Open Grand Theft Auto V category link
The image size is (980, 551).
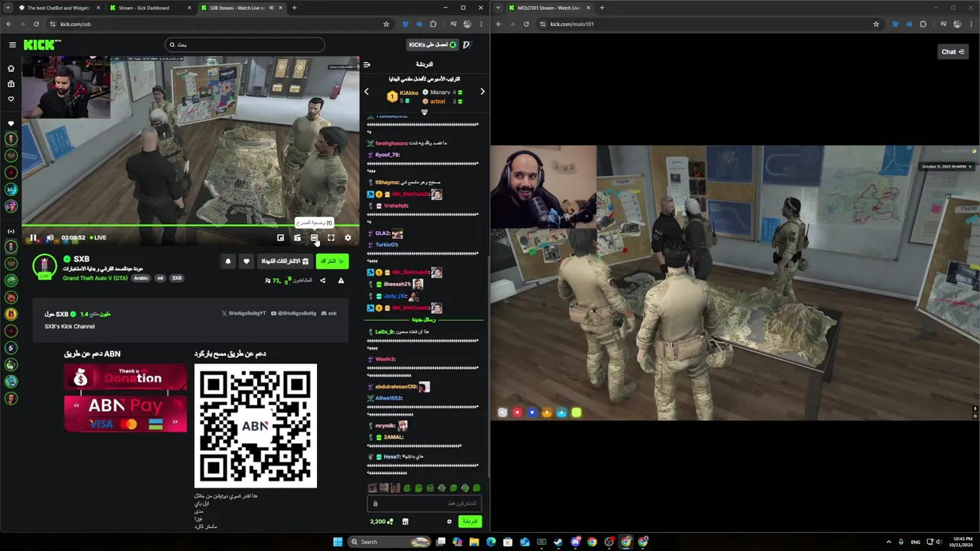pos(95,278)
